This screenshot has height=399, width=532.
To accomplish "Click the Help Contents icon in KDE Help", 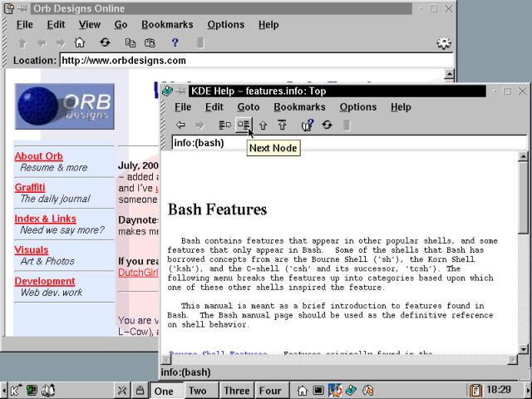I will [307, 125].
